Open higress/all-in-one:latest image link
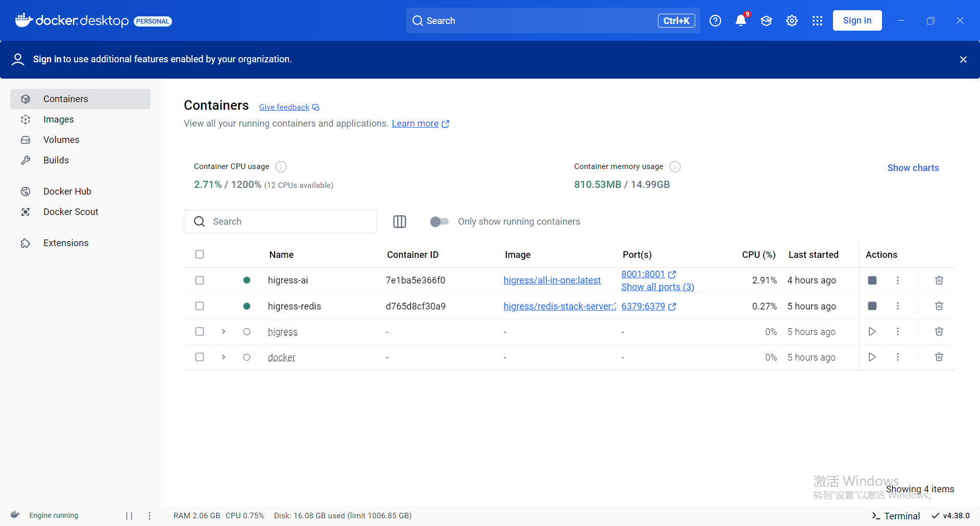980x526 pixels. [552, 280]
